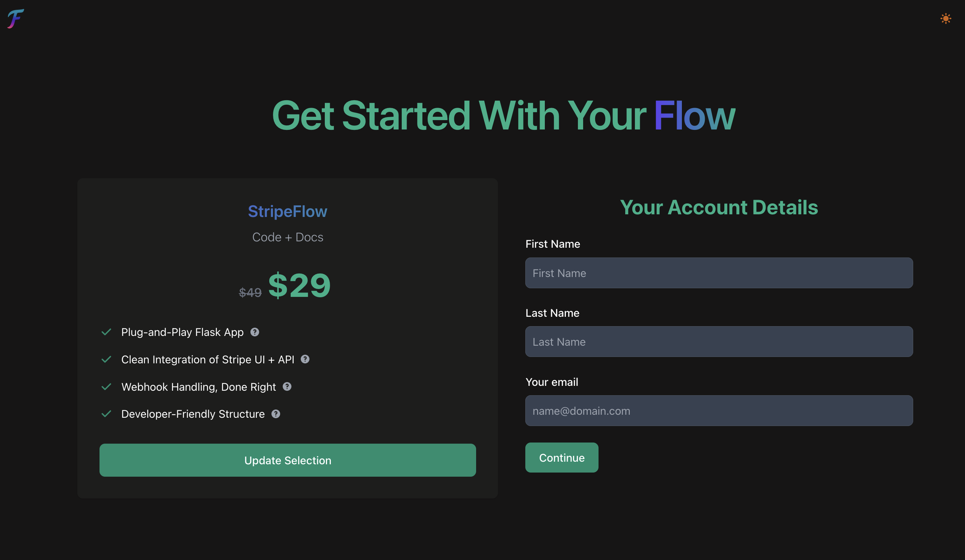Click the Update Selection button
This screenshot has width=965, height=560.
[288, 460]
